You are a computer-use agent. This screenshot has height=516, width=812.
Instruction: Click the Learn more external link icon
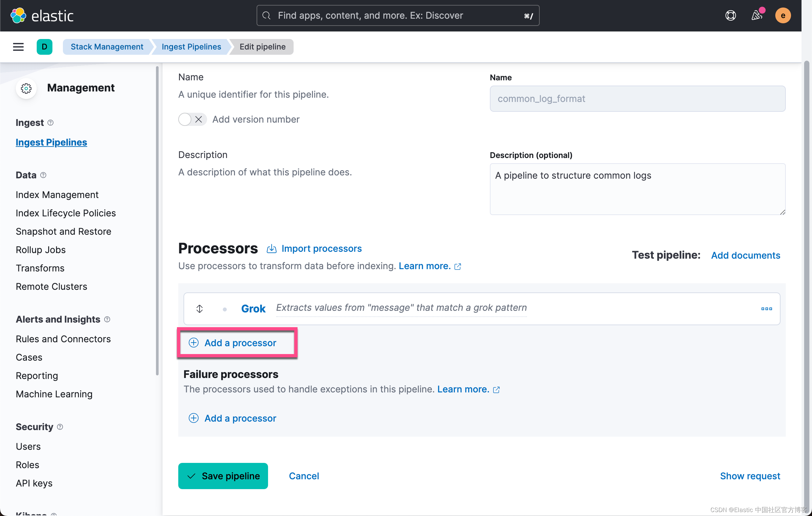tap(457, 267)
